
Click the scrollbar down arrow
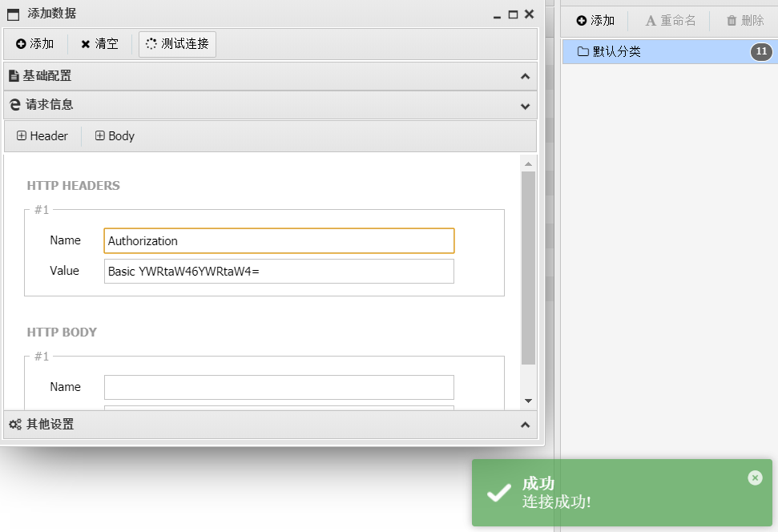pos(528,400)
